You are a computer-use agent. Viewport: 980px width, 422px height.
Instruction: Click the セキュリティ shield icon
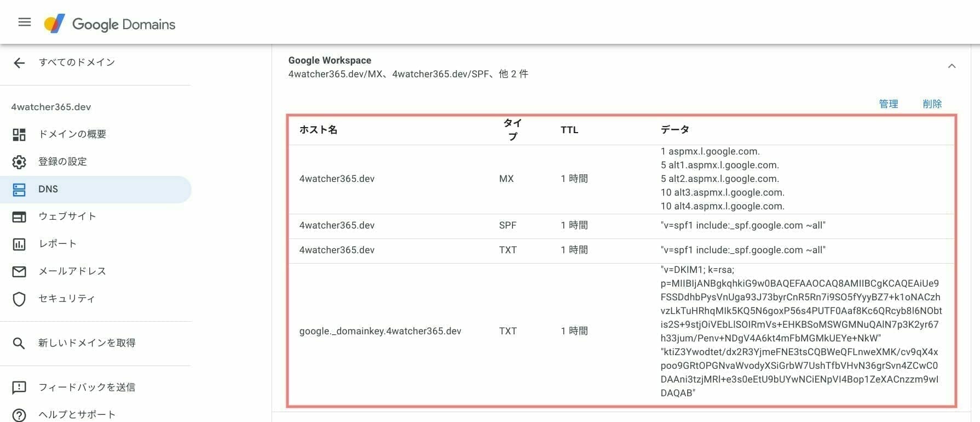click(x=19, y=299)
